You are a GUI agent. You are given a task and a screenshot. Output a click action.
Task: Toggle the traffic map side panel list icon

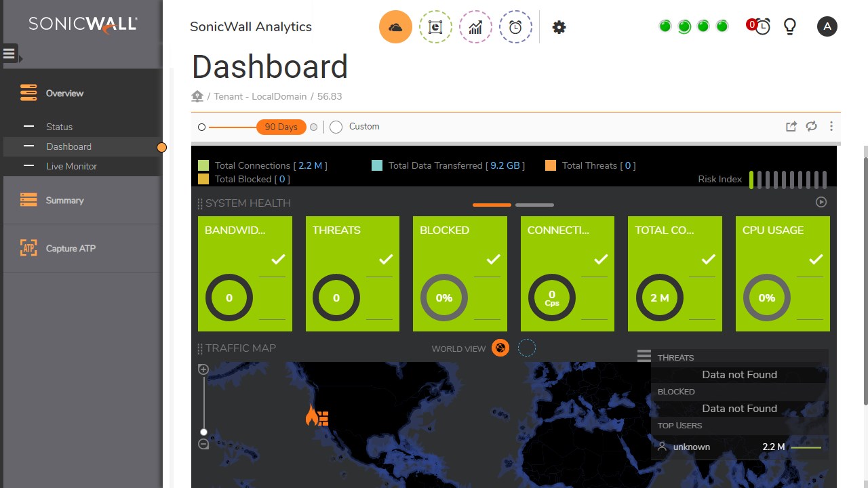point(644,356)
